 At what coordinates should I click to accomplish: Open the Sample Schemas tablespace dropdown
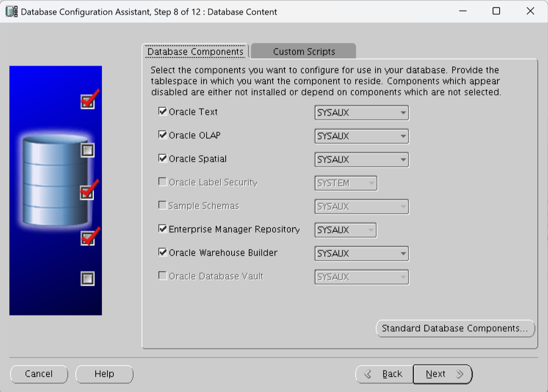click(361, 207)
